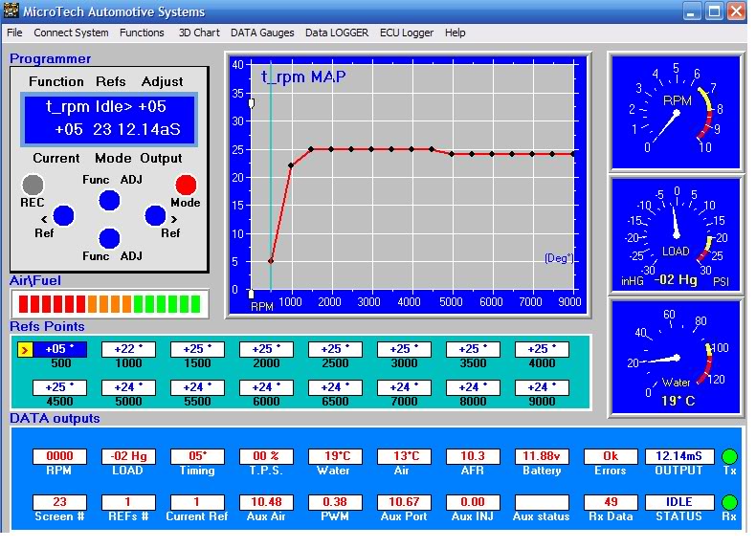Open the ECU Logger menu
The height and width of the screenshot is (548, 756).
[407, 33]
